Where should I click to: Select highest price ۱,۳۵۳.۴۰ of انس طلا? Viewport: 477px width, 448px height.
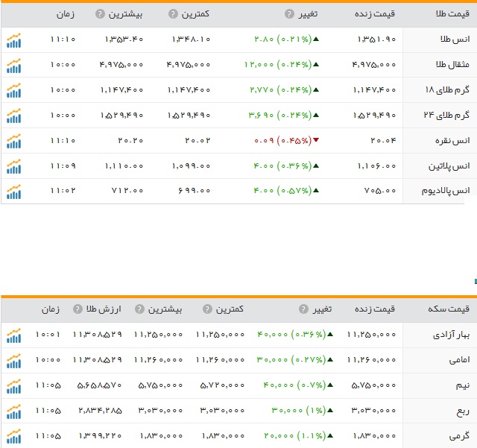point(124,40)
